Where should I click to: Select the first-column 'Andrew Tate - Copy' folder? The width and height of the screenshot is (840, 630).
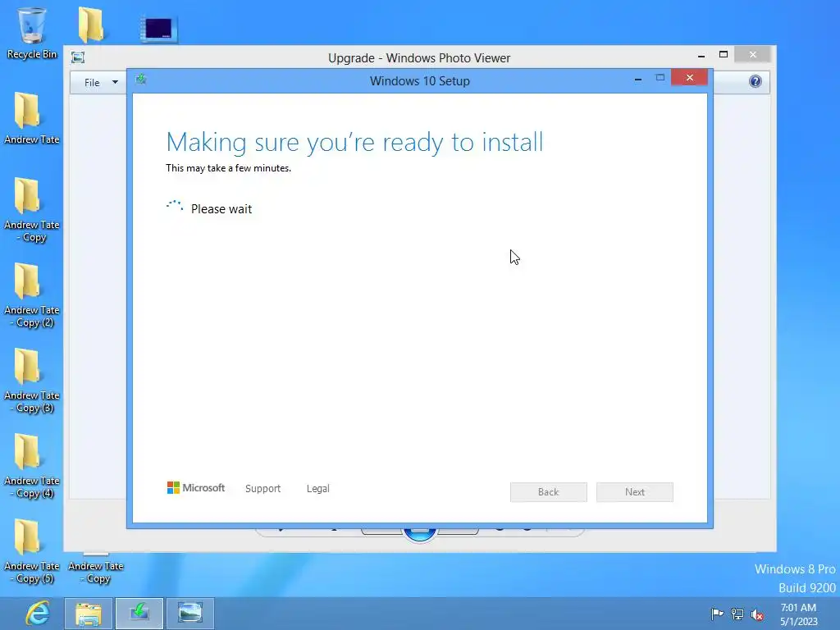[x=31, y=210]
